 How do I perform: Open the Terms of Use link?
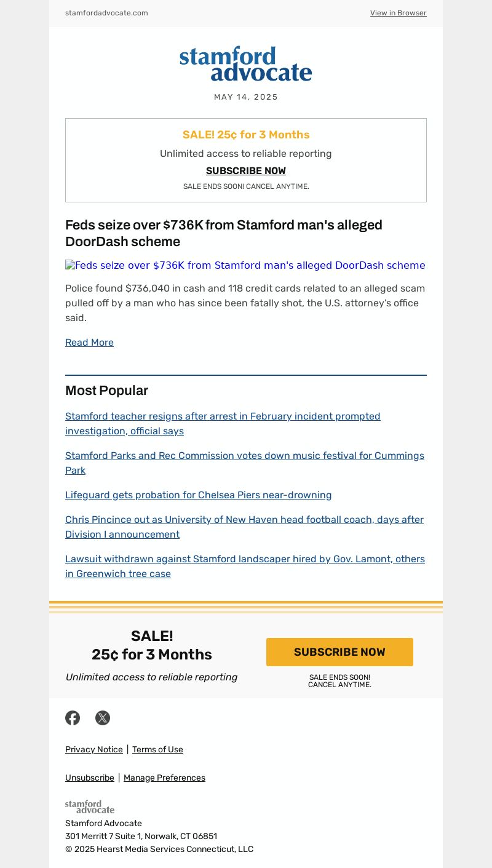[x=157, y=749]
